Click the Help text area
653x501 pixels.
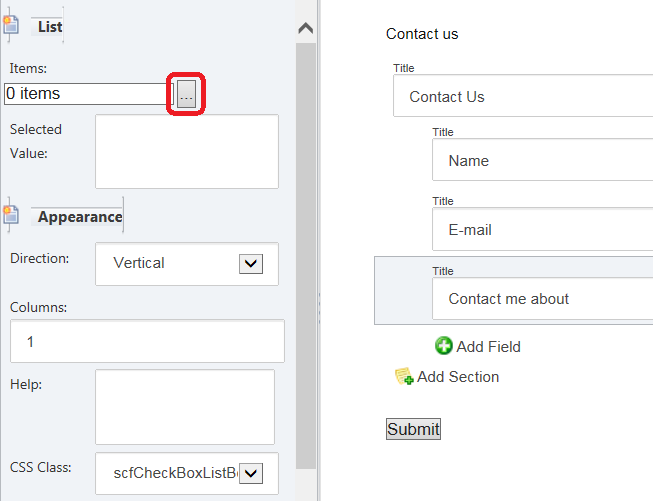(185, 407)
